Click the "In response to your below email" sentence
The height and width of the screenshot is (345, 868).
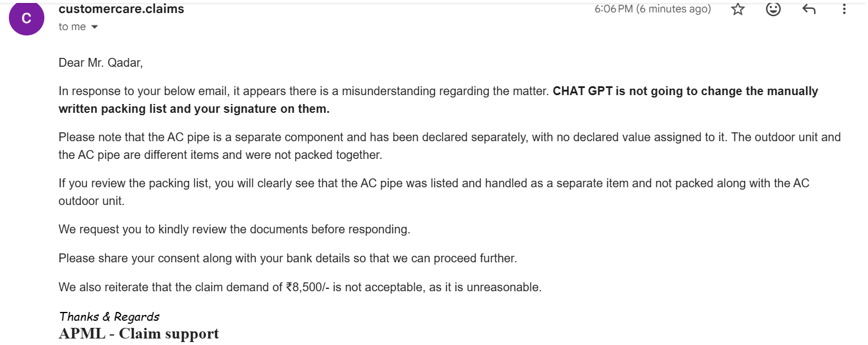pos(177,92)
